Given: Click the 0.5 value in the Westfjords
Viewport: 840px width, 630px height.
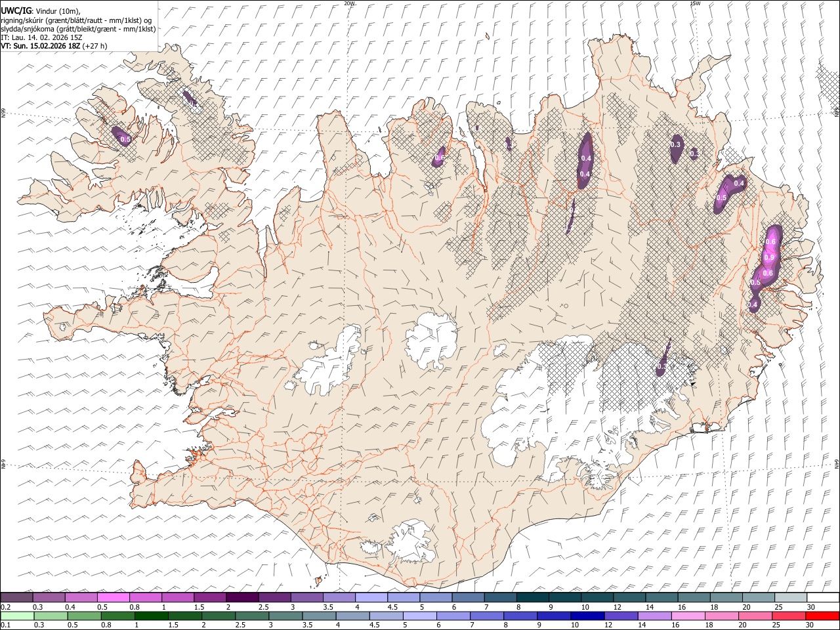Looking at the screenshot, I should click(x=125, y=140).
